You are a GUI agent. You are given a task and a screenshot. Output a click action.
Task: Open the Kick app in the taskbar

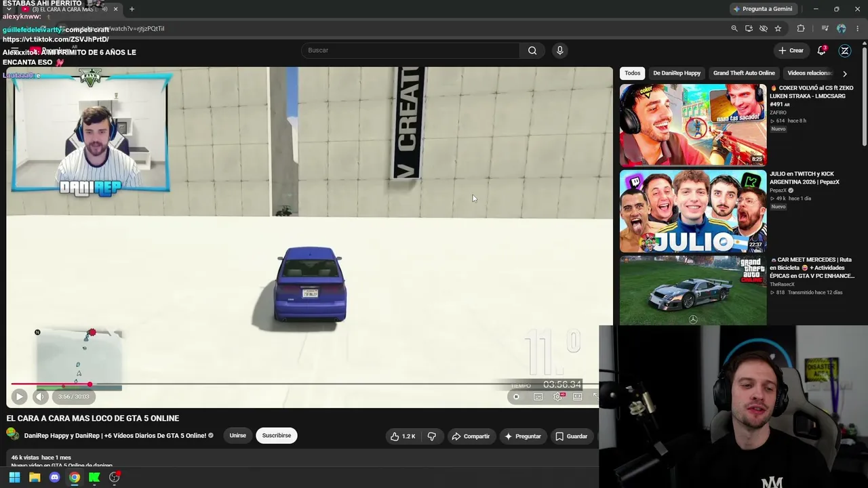tap(94, 477)
